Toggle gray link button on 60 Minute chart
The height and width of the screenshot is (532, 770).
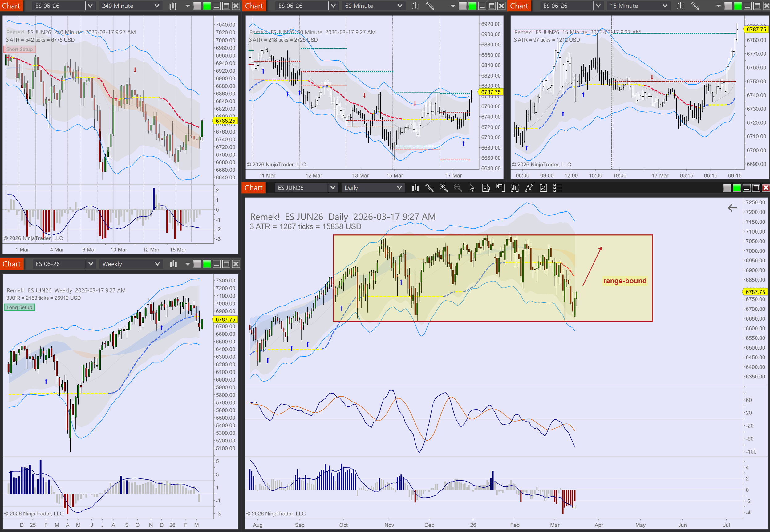[x=463, y=6]
